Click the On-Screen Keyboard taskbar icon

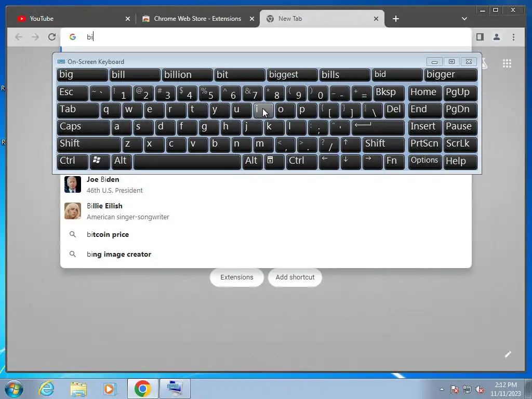[175, 389]
